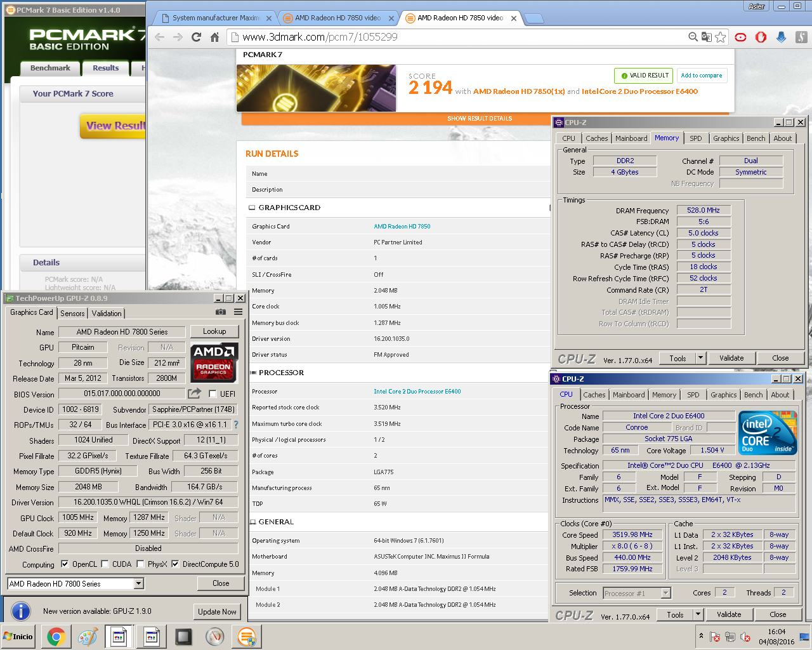The height and width of the screenshot is (650, 812).
Task: Open the translate icon in address bar
Action: [707, 37]
